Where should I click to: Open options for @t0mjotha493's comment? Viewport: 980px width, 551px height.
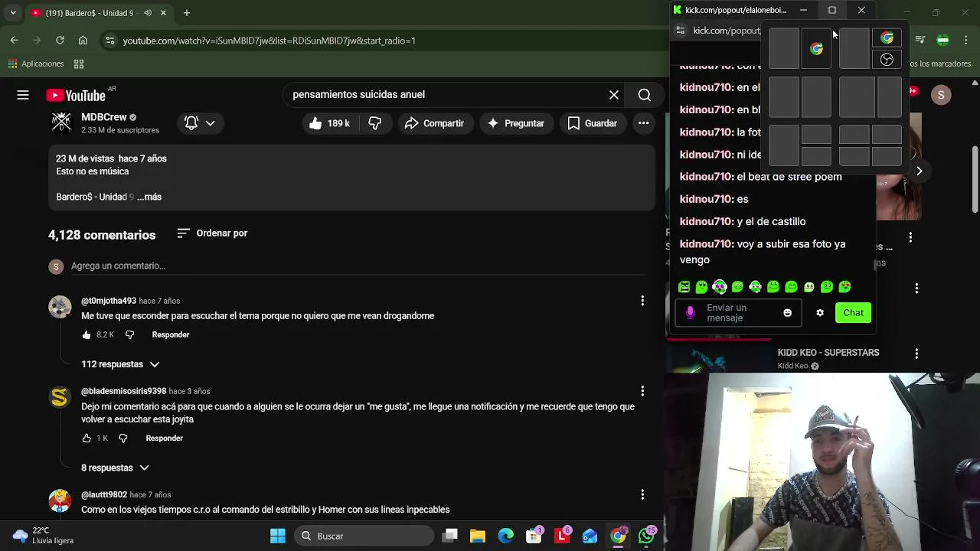(642, 302)
